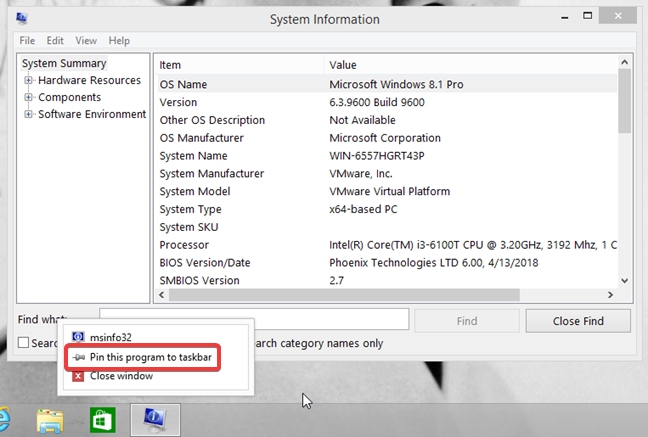Select the Other OS Description row
648x437 pixels.
pos(387,120)
